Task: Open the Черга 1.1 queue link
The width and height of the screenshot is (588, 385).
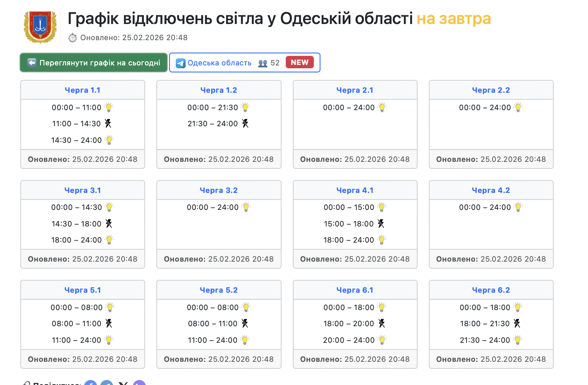Action: 82,90
